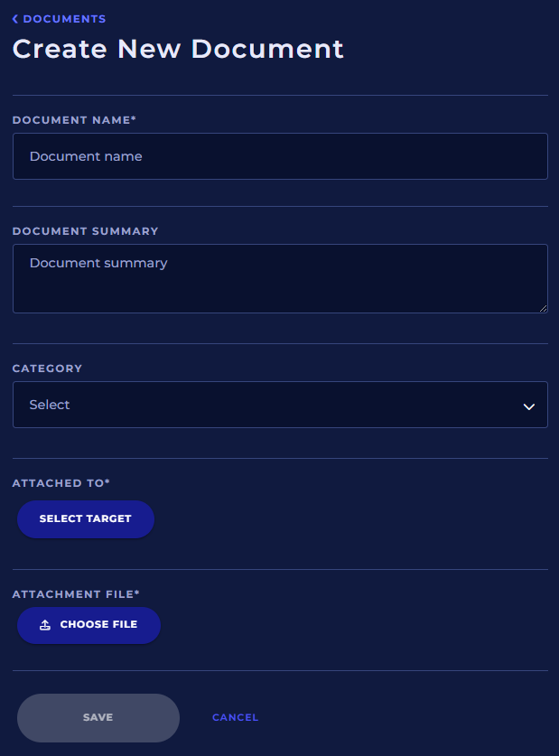Image resolution: width=559 pixels, height=756 pixels.
Task: Focus the Document name input field
Action: click(280, 156)
